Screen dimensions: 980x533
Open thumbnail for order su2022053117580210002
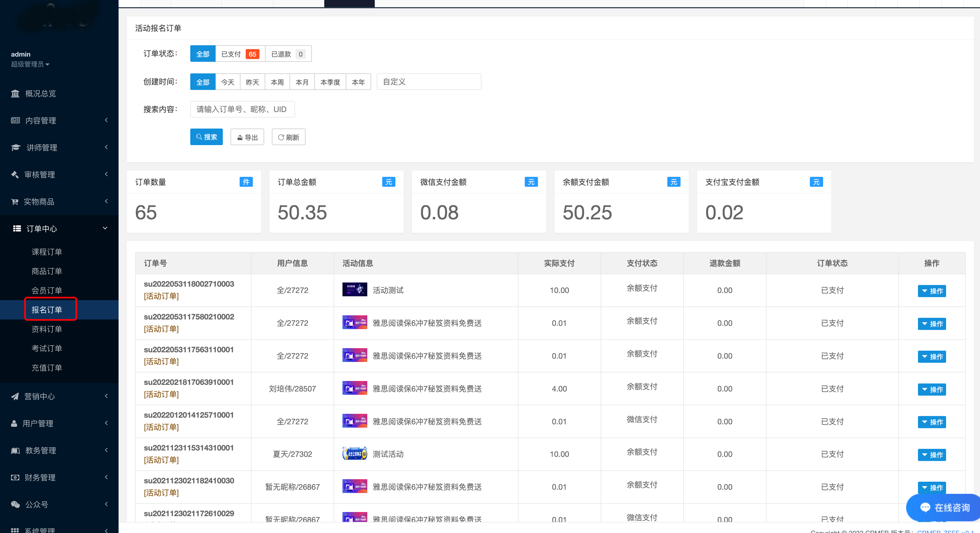tap(355, 322)
